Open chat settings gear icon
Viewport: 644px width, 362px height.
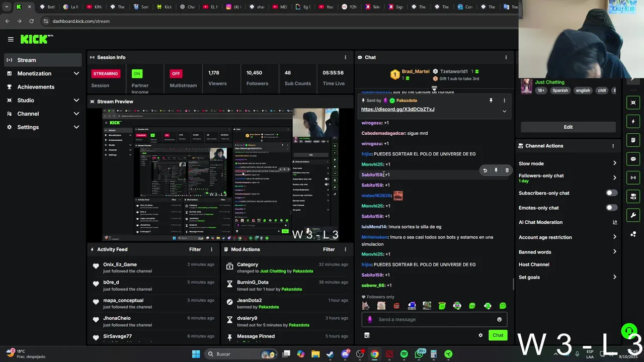(480, 335)
